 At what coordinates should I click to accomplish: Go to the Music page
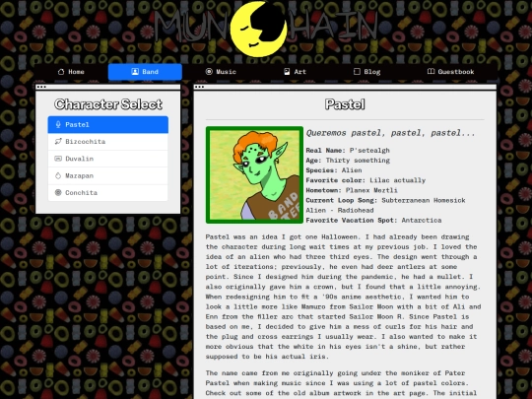click(221, 72)
